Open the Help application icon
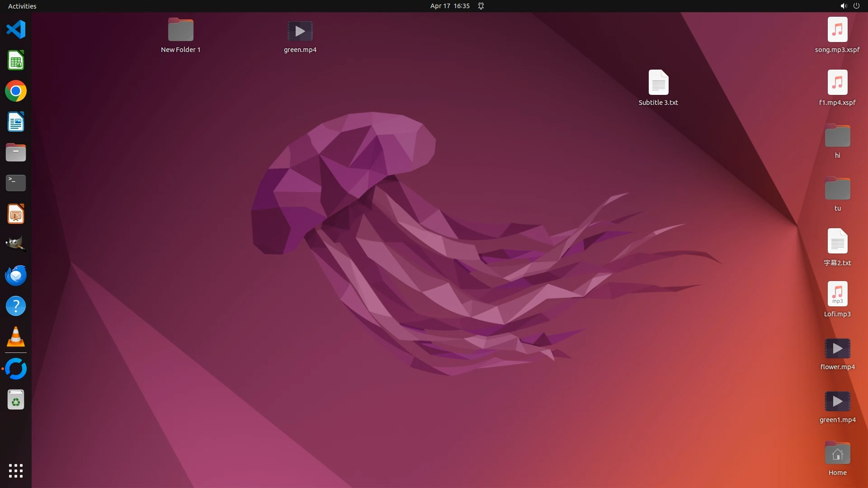The image size is (868, 488). [x=16, y=306]
